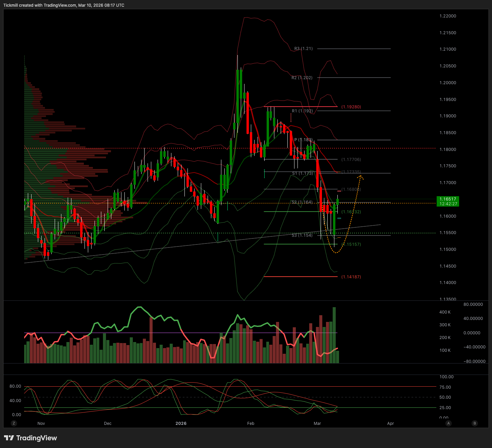Click the 2026 label on time axis

pos(181,424)
